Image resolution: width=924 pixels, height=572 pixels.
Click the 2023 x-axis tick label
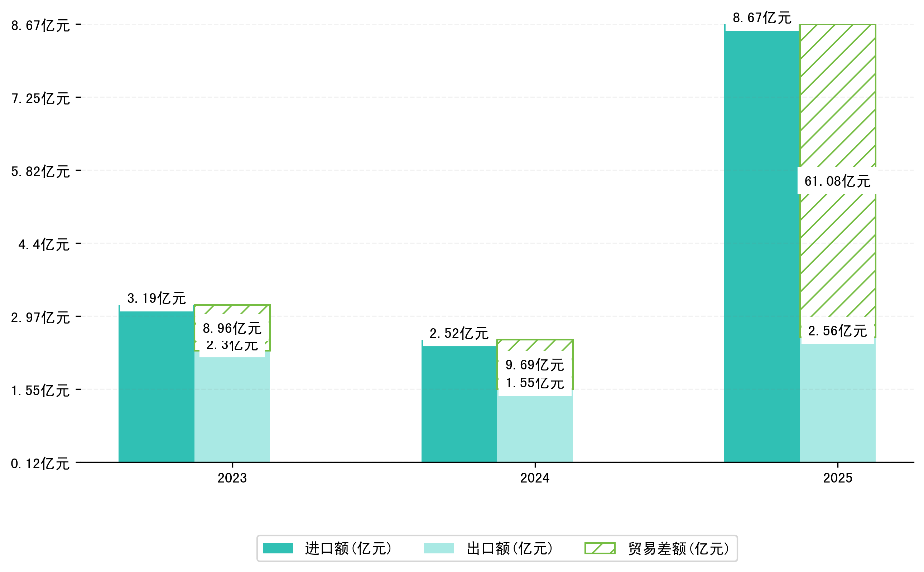(232, 478)
